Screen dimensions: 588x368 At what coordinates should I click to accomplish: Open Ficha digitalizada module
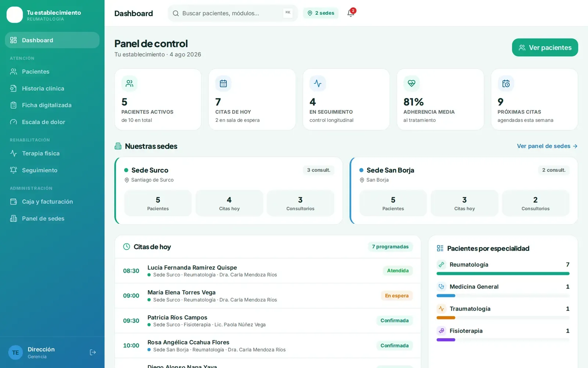[x=52, y=105]
